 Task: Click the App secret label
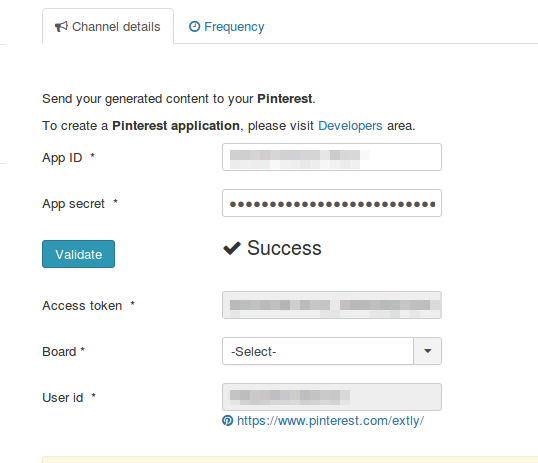click(73, 204)
